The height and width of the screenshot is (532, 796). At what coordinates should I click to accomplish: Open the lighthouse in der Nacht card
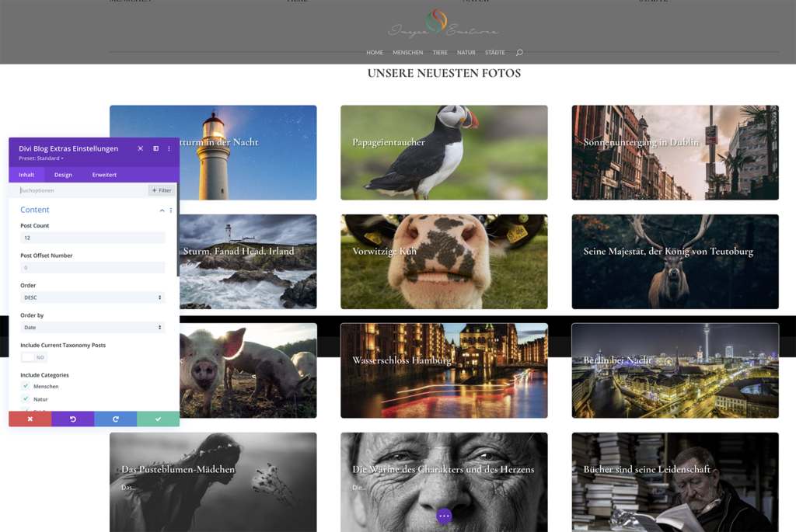coord(248,153)
